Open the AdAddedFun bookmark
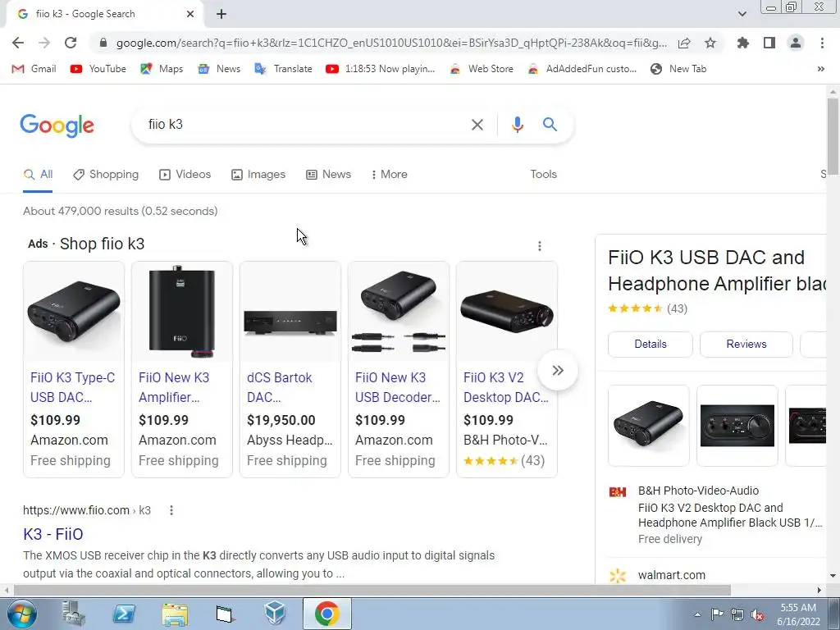This screenshot has height=630, width=840. pos(582,69)
